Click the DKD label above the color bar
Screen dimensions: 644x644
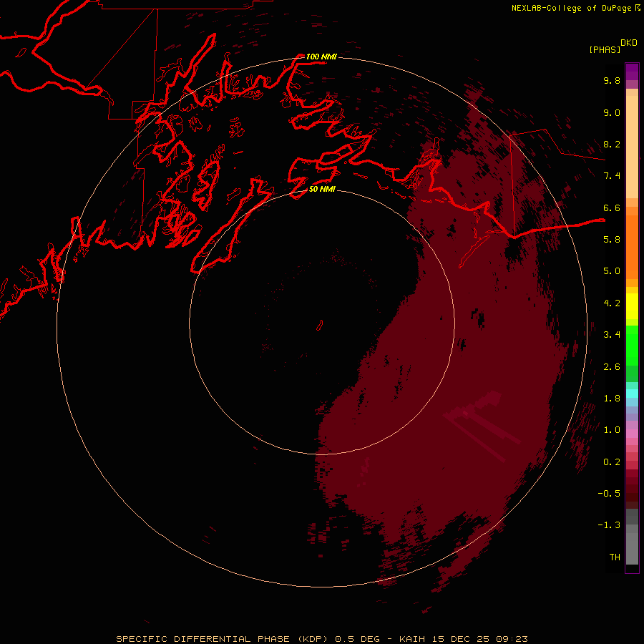629,43
